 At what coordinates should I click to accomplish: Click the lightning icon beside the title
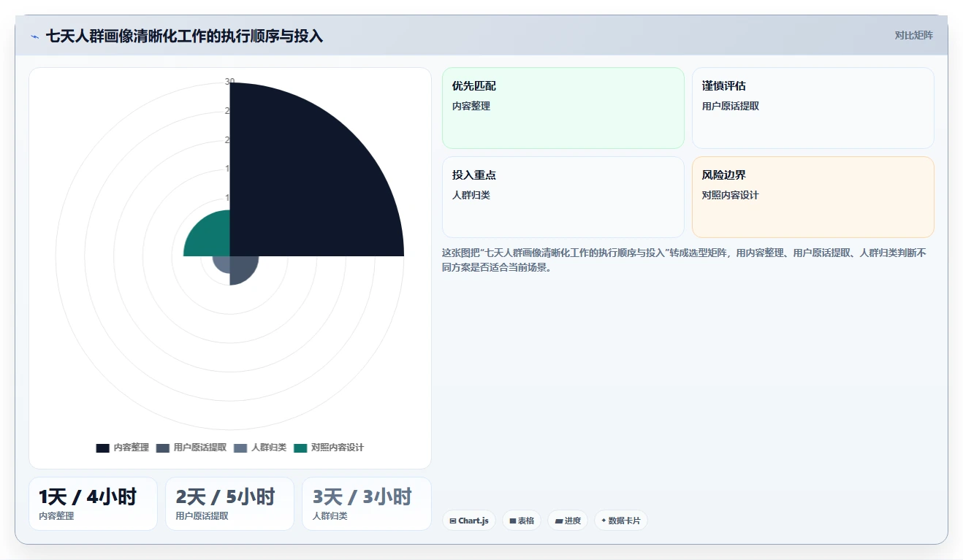(34, 36)
